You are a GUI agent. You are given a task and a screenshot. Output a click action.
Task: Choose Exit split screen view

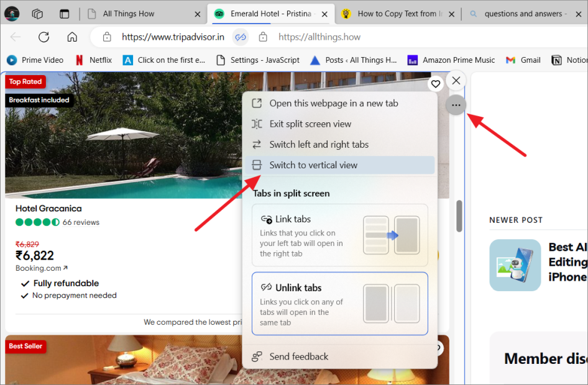click(x=310, y=124)
